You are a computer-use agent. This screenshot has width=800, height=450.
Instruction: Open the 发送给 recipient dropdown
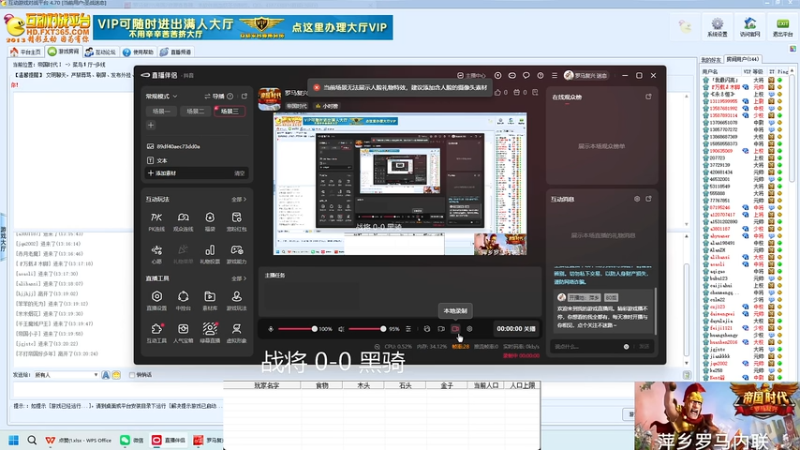pyautogui.click(x=66, y=375)
